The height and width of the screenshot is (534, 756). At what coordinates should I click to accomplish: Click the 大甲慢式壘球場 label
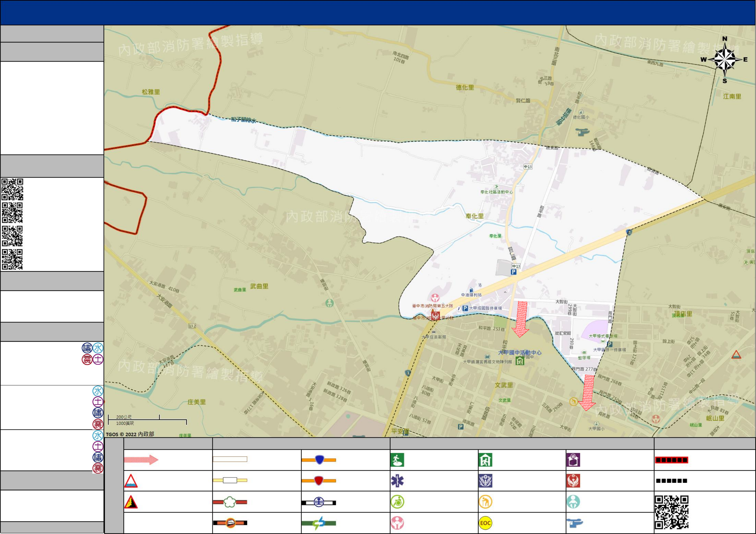click(603, 336)
